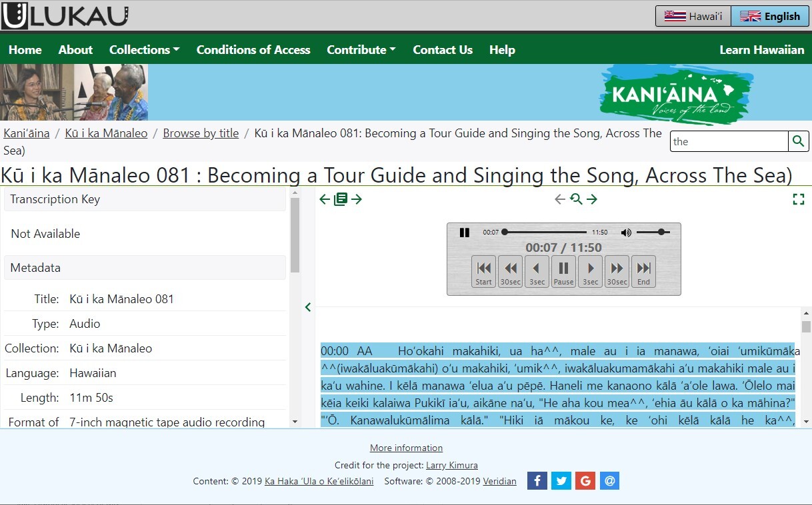Click the gray back arrow beside the magnifier
Viewport: 812px width, 505px height.
point(561,199)
